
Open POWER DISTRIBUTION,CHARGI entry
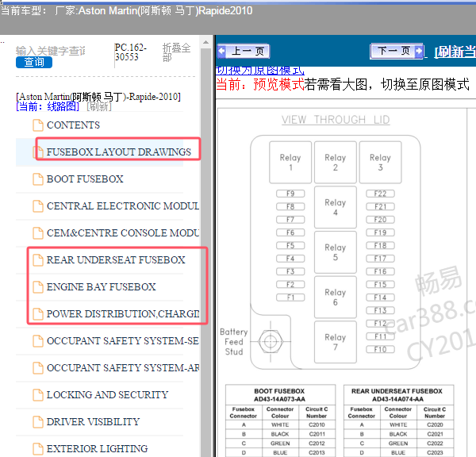[x=123, y=314]
